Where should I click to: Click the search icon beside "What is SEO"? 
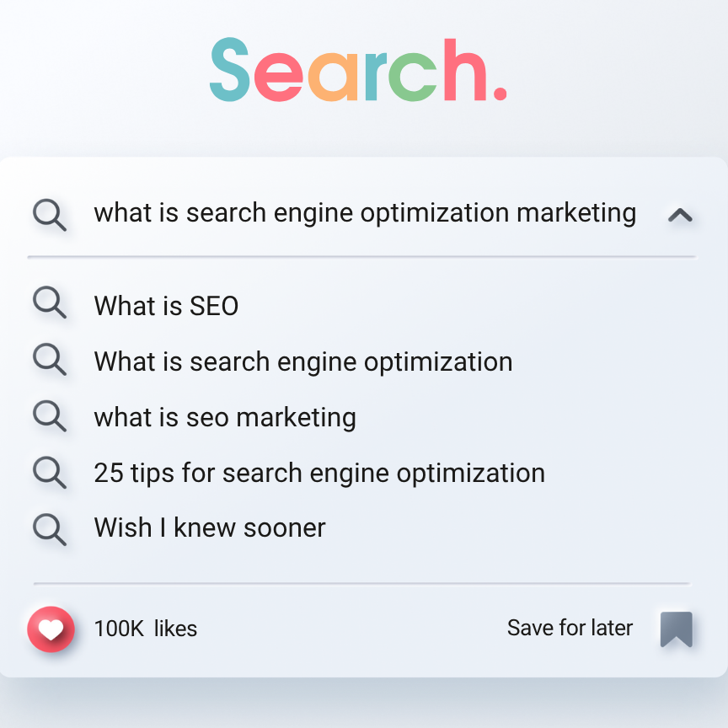(49, 302)
